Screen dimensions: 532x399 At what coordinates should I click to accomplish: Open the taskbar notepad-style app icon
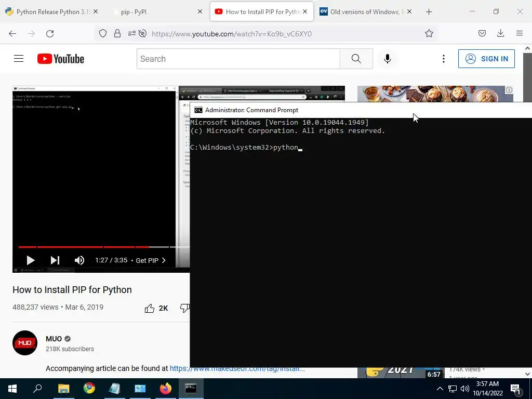tap(114, 389)
